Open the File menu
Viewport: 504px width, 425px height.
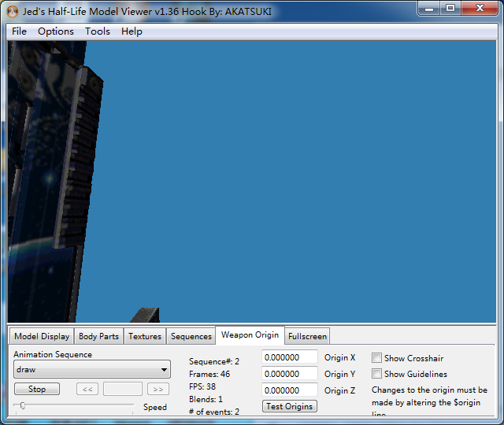tap(19, 31)
